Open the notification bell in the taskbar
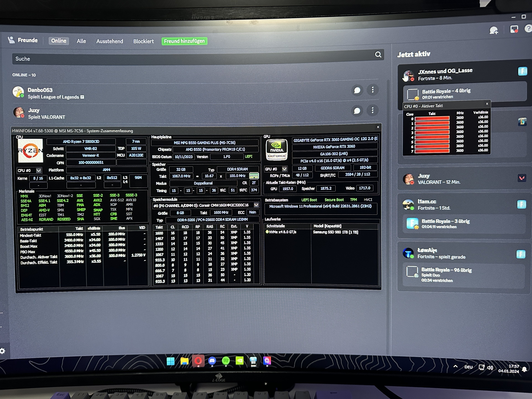Image resolution: width=532 pixels, height=399 pixels. [525, 369]
